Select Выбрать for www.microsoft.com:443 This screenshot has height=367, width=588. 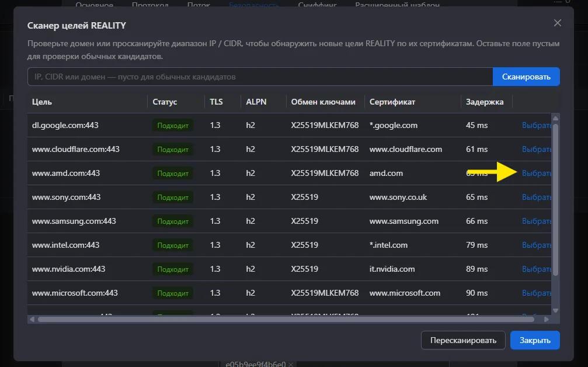(x=536, y=293)
